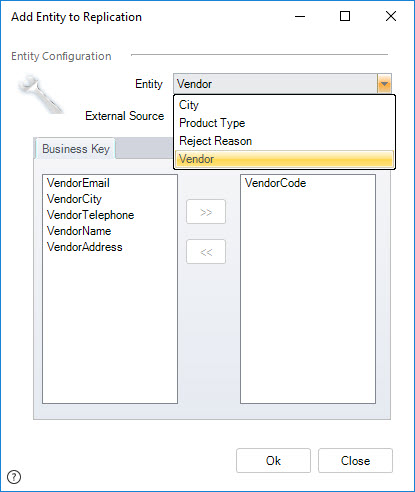Click the >> move right button
The width and height of the screenshot is (415, 492).
(x=206, y=212)
